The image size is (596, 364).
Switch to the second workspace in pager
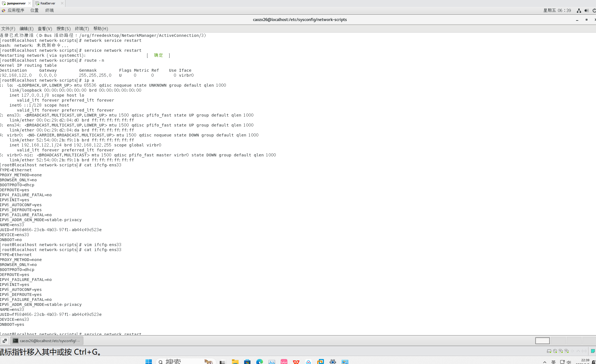point(558,341)
